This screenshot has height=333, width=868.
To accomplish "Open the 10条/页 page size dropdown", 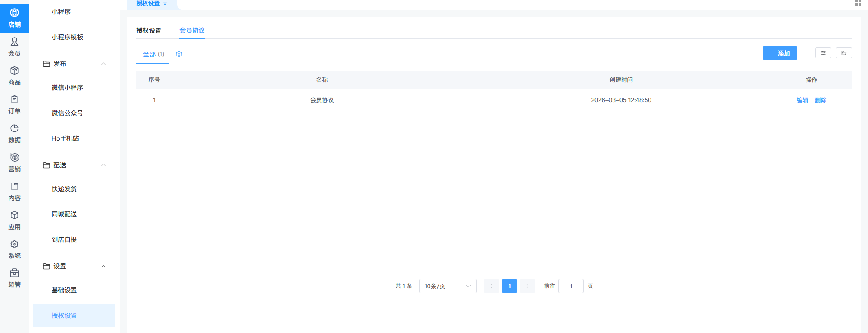I will pyautogui.click(x=448, y=286).
